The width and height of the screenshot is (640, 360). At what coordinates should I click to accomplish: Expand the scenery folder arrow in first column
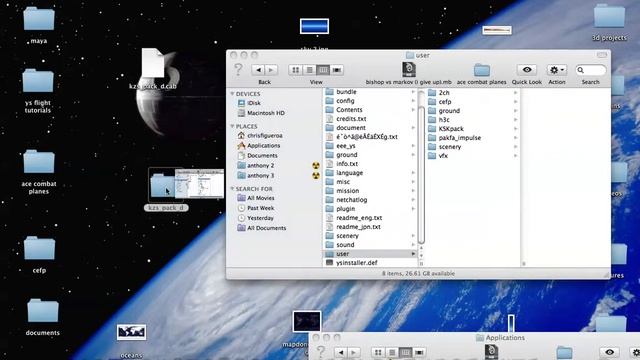[x=413, y=236]
